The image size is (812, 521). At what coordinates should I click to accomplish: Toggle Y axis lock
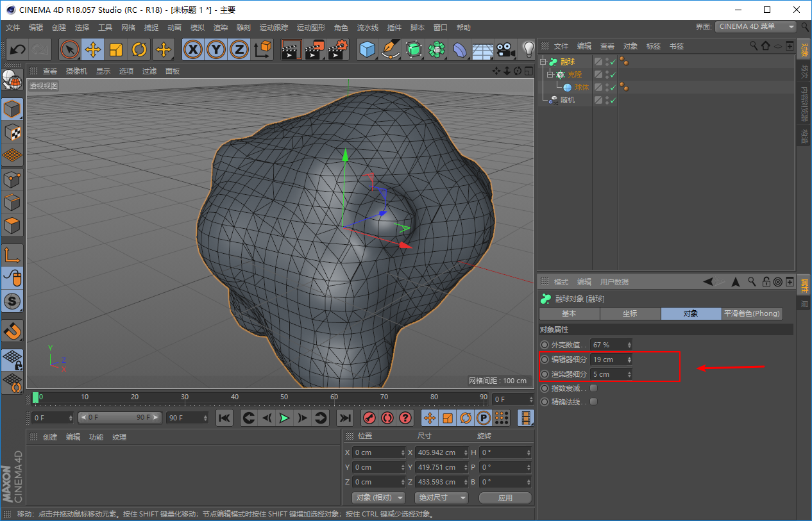(x=216, y=49)
